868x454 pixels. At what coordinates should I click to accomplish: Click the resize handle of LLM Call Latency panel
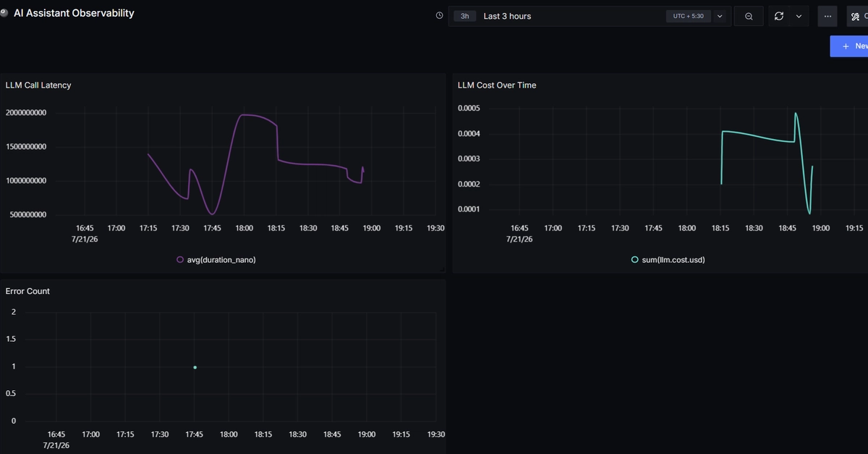(x=443, y=269)
